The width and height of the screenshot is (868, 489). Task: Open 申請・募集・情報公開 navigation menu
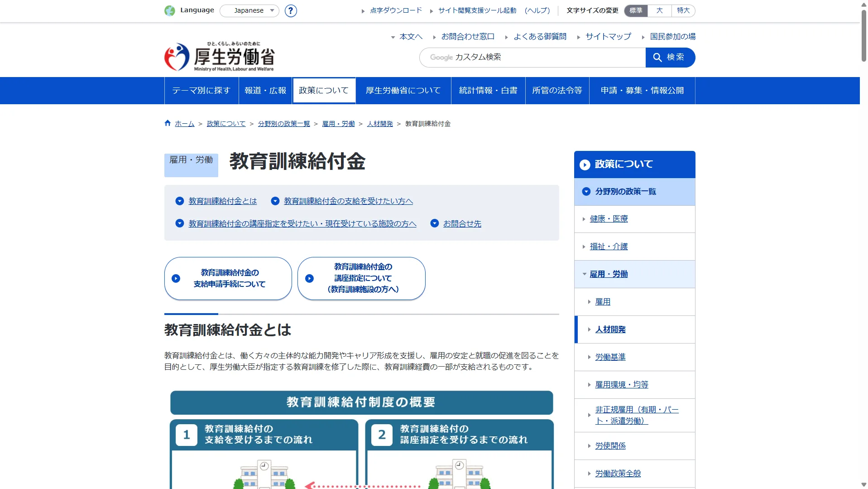point(642,91)
